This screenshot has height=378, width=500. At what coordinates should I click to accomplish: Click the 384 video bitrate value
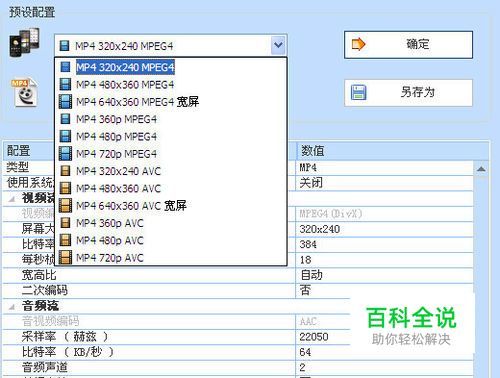pyautogui.click(x=308, y=244)
